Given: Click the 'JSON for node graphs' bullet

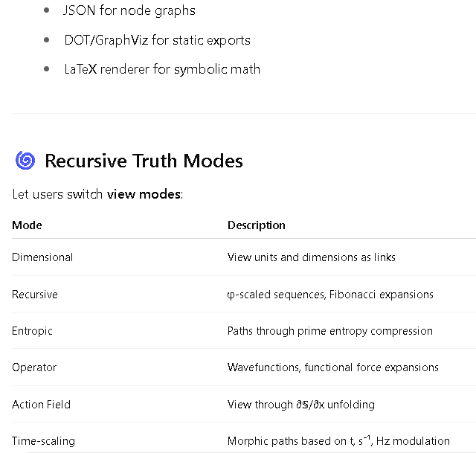Looking at the screenshot, I should coord(129,10).
